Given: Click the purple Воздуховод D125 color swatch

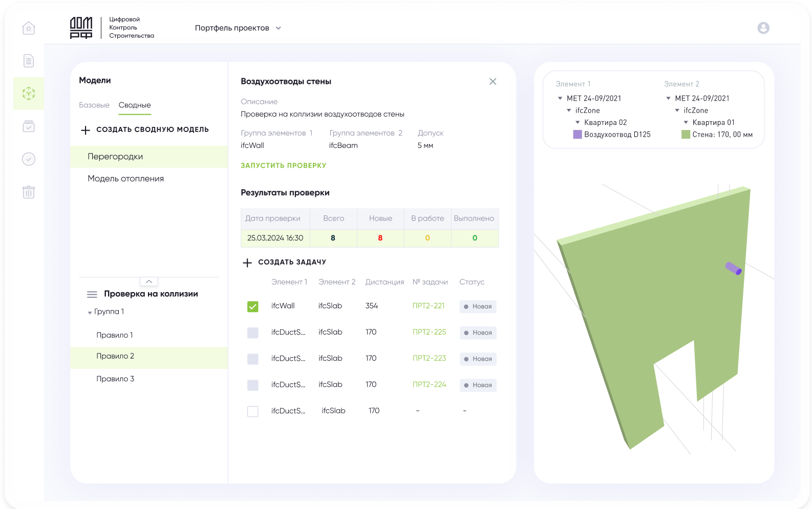Looking at the screenshot, I should [578, 135].
